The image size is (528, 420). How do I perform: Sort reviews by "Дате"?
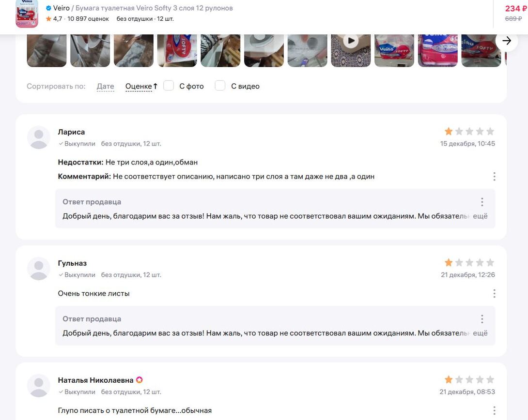106,87
